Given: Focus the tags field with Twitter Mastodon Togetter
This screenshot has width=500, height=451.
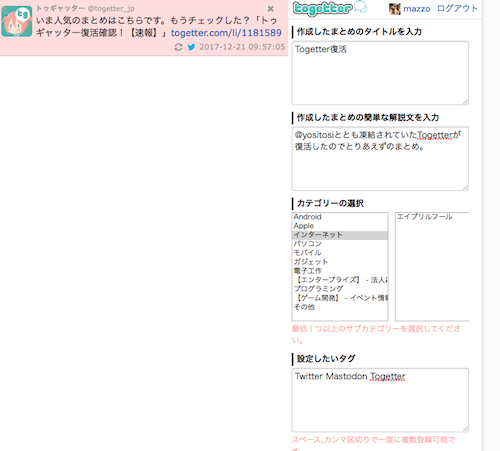Looking at the screenshot, I should click(380, 400).
